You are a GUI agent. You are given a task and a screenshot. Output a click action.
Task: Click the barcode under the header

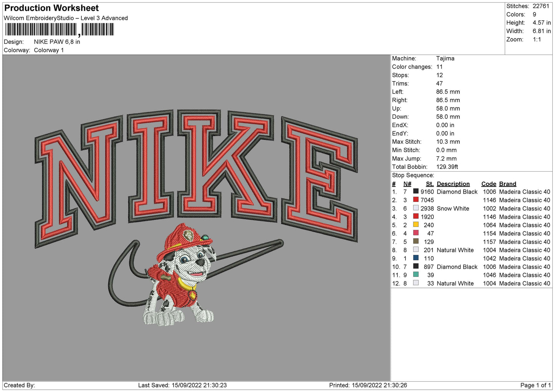(x=60, y=30)
